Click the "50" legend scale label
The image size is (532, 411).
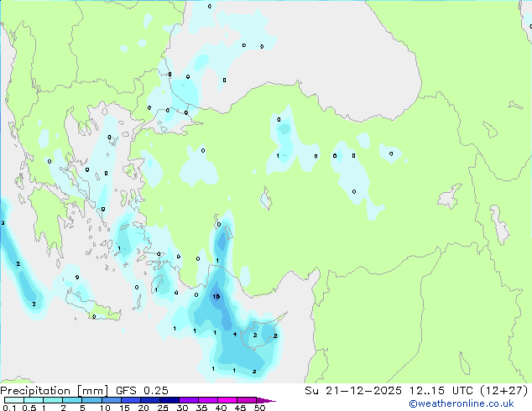click(x=260, y=408)
